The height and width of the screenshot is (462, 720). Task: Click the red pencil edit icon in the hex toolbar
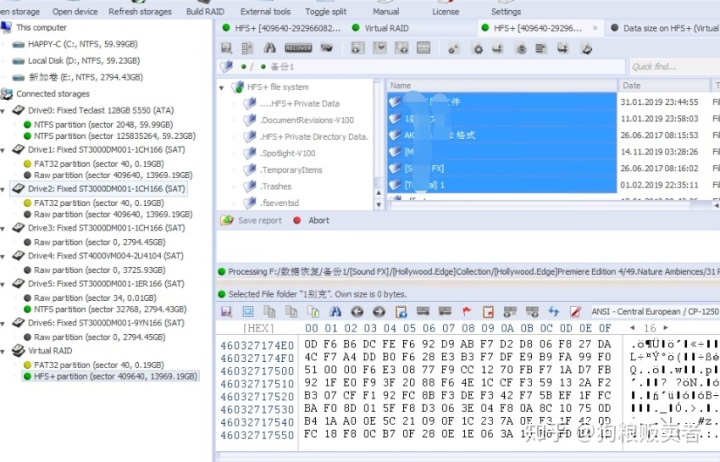pyautogui.click(x=575, y=312)
